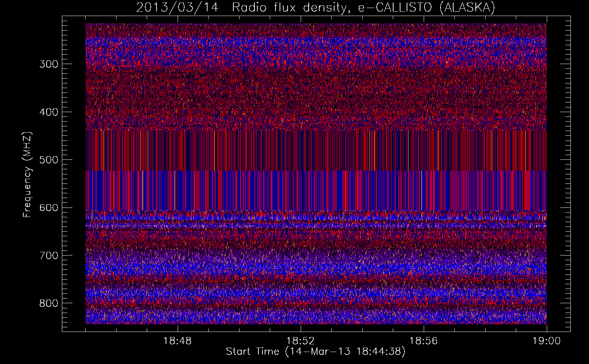
Task: Select the 700 frequency tick label
Action: coord(49,256)
